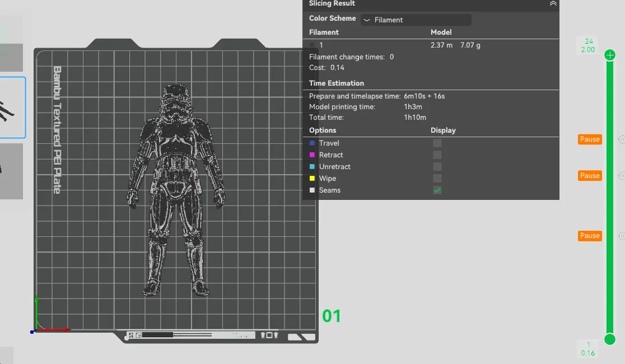
Task: Click the Unretract option label
Action: coord(334,167)
